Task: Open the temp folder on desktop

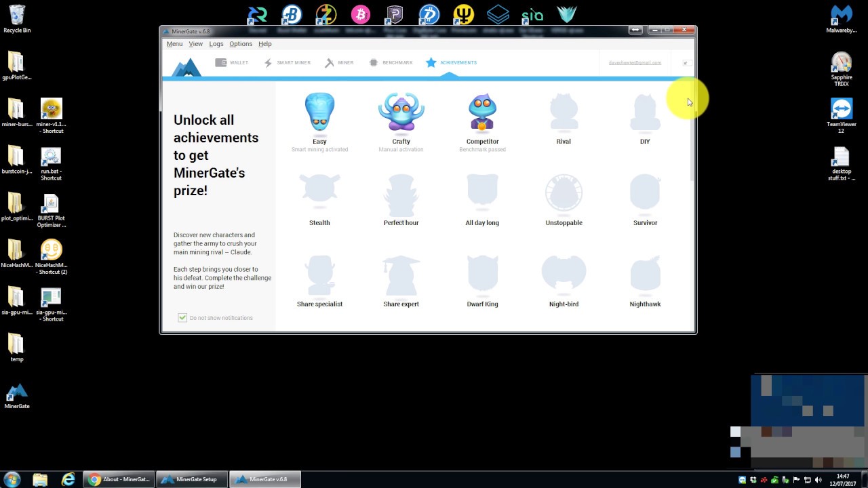Action: coord(16,348)
